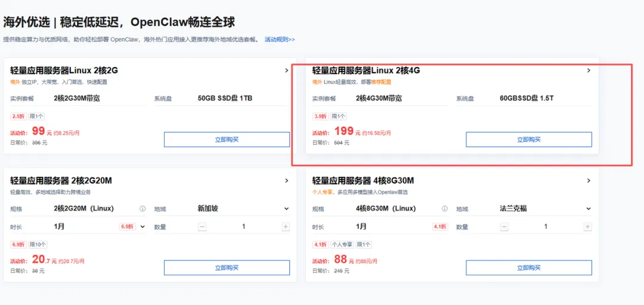644x305 pixels.
Task: Increase quantity on 2核2G20M card
Action: (x=286, y=226)
